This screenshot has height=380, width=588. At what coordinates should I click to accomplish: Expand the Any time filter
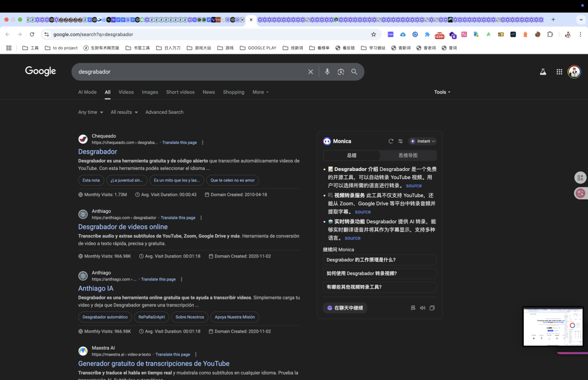coord(90,112)
